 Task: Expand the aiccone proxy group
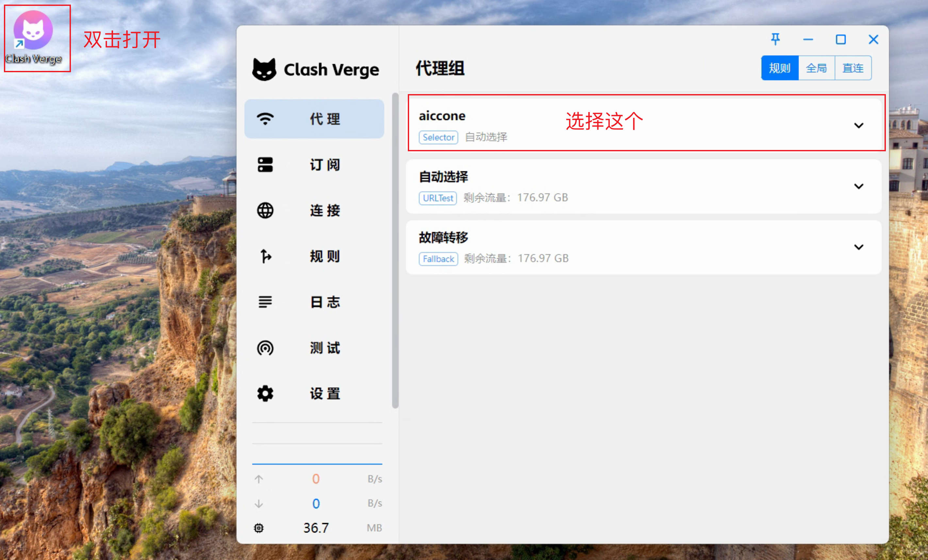click(859, 125)
